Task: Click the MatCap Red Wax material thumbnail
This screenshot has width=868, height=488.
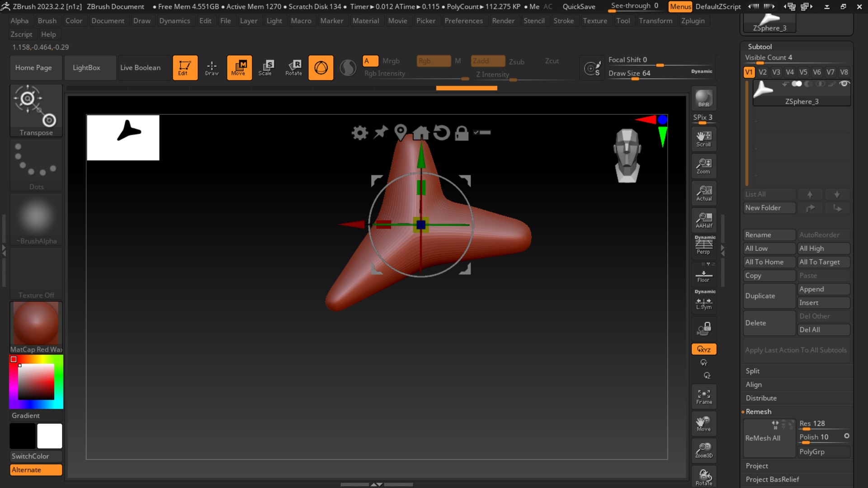Action: [x=36, y=324]
